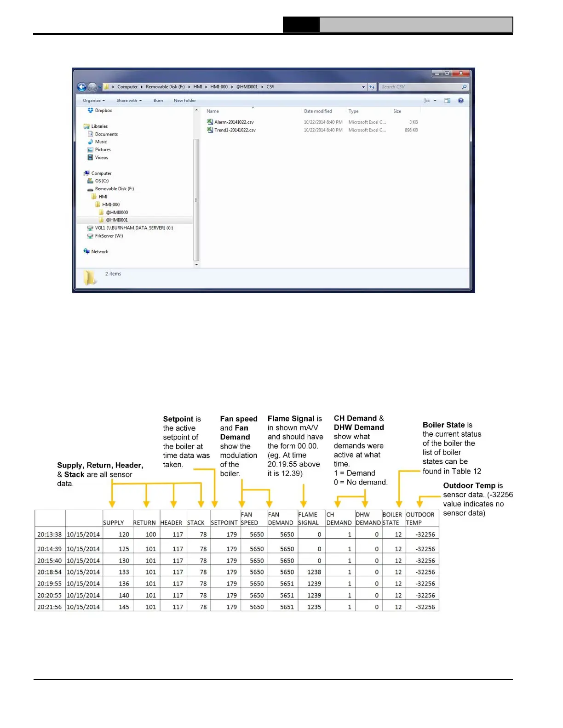Screen dimensions: 563x728
Task: Click the search magnifier icon
Action: [464, 87]
